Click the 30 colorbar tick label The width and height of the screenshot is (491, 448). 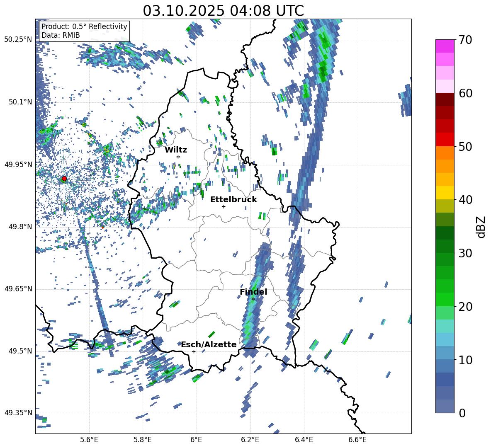pyautogui.click(x=465, y=253)
